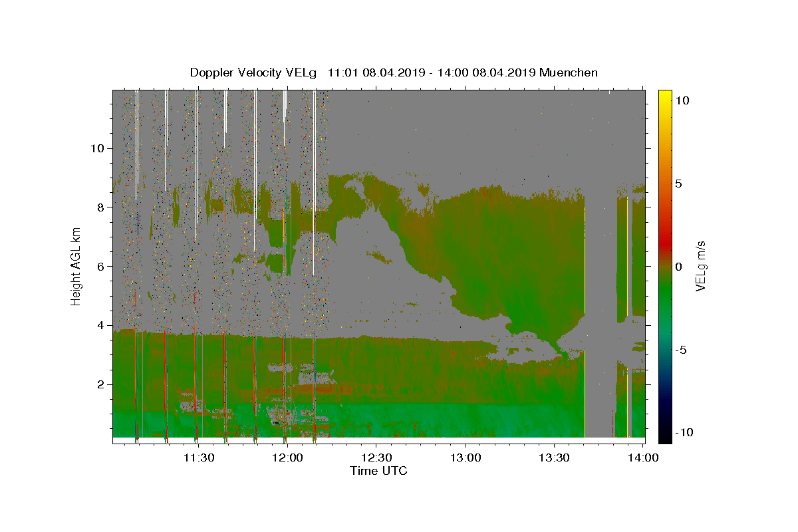Viewport: 798px width, 532px height.
Task: Click the height axis label '8'
Action: pyautogui.click(x=99, y=207)
